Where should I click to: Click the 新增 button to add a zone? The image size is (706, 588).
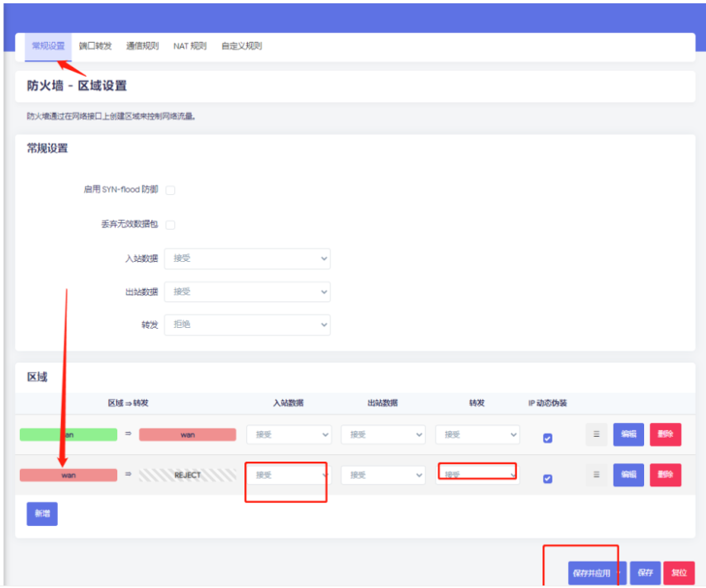[42, 514]
